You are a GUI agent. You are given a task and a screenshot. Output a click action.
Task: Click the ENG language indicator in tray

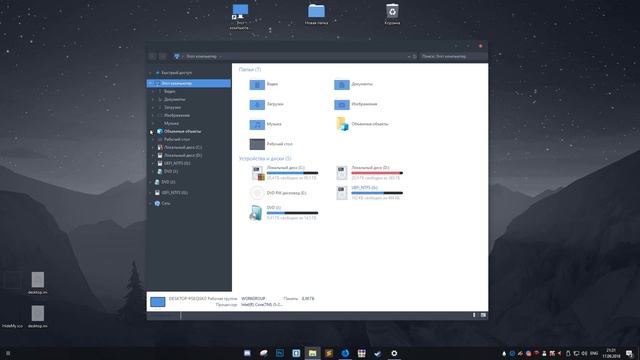tap(594, 353)
